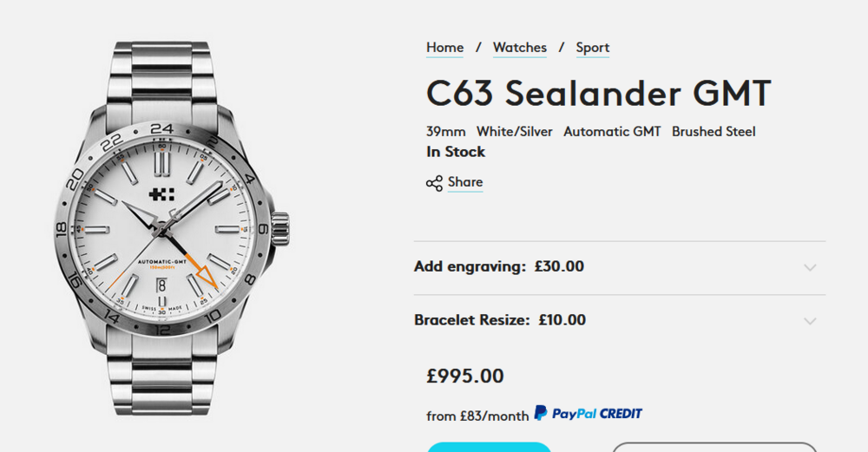This screenshot has height=452, width=868.
Task: Click the PayPal Credit logo
Action: tap(588, 414)
